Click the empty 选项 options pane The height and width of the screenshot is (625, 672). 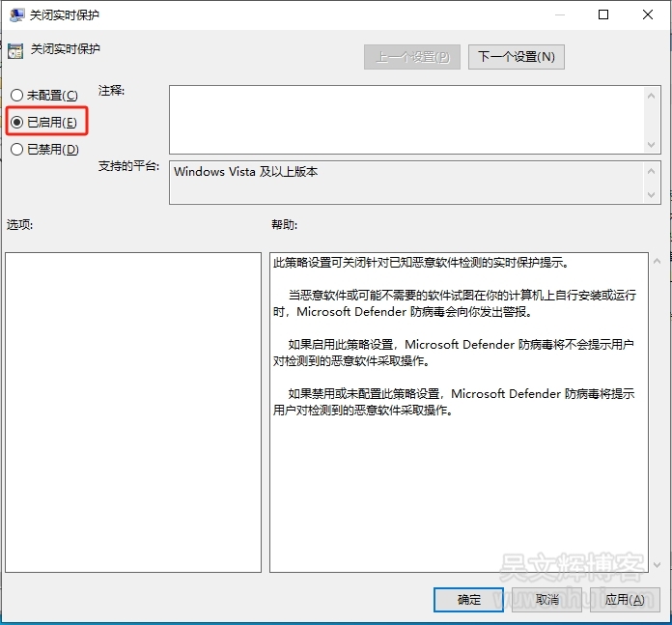[133, 412]
